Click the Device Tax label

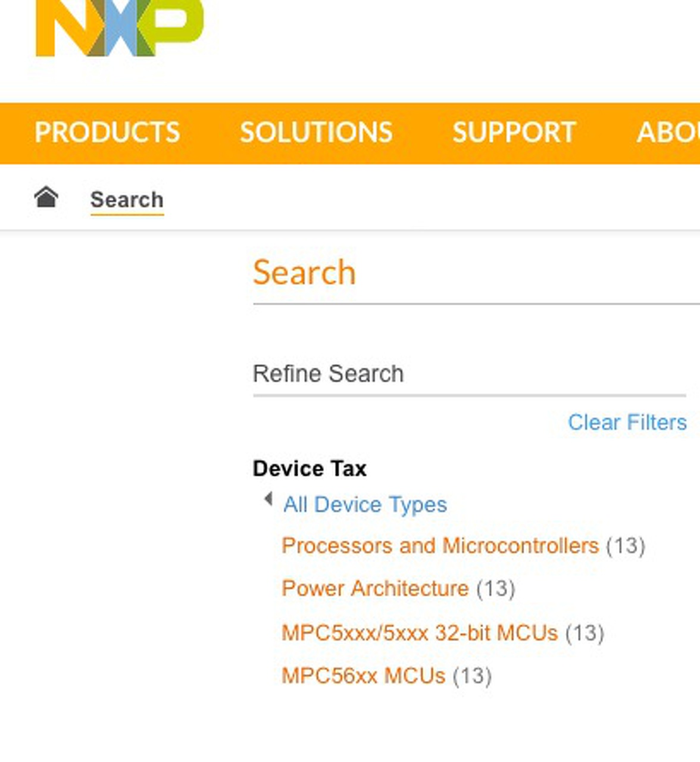tap(310, 469)
